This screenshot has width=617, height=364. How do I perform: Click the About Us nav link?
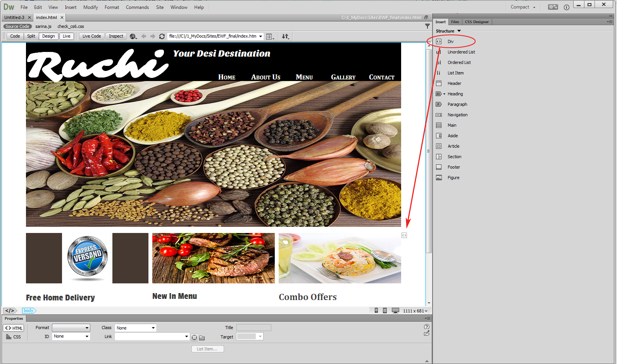click(265, 77)
